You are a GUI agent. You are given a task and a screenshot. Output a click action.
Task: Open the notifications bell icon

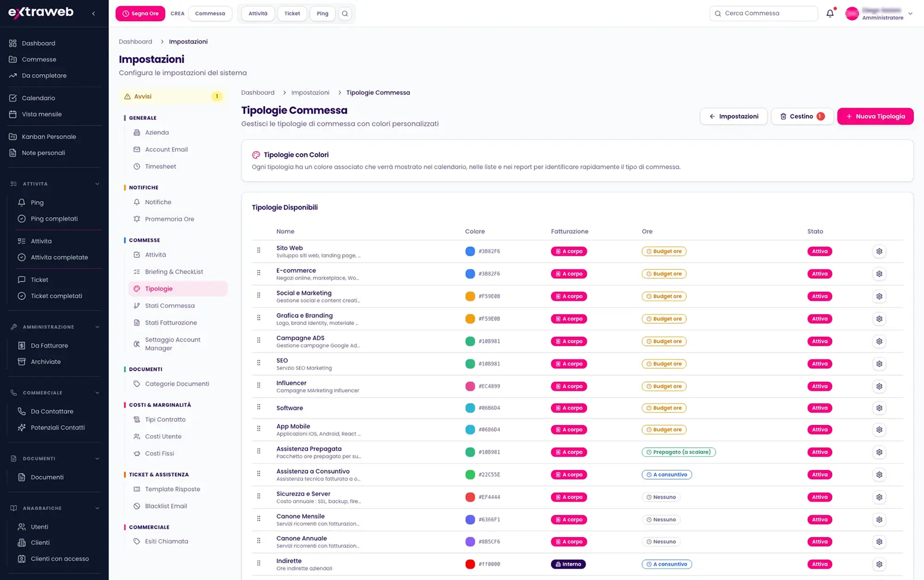point(830,13)
